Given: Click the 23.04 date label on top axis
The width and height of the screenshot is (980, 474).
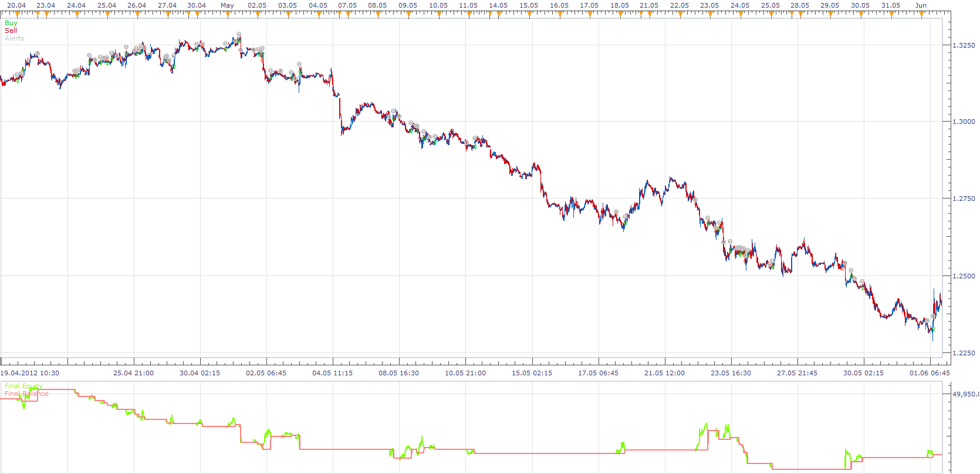Looking at the screenshot, I should coord(46,5).
